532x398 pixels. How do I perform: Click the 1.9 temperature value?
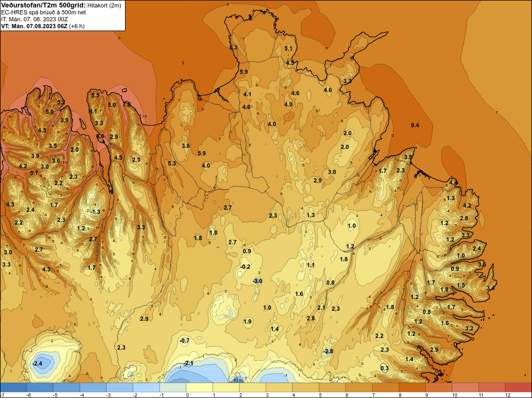coord(247,321)
